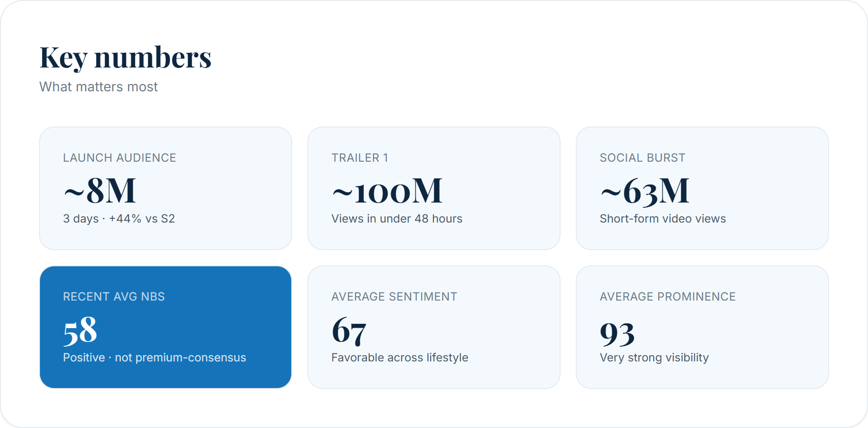Click the SOCIAL BURST label

642,158
